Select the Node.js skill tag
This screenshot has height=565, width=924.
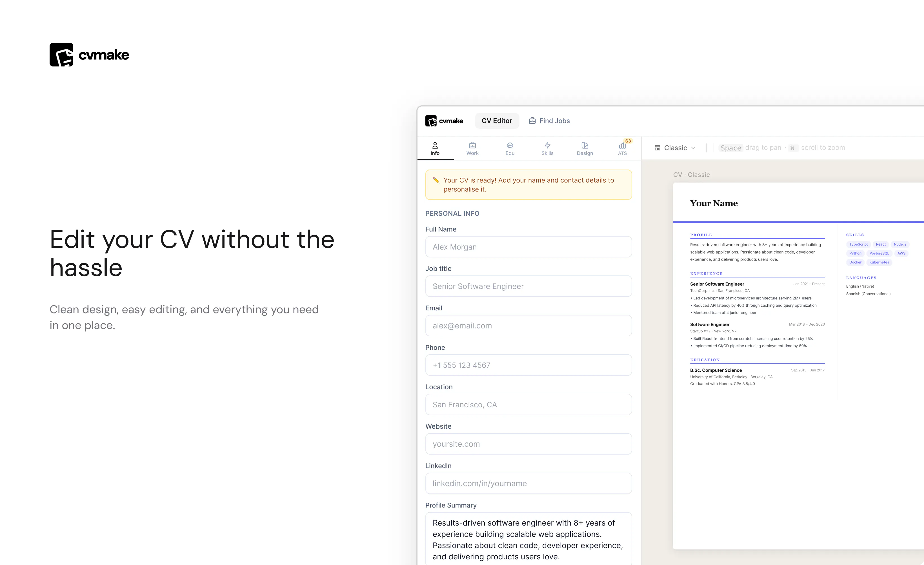tap(899, 244)
